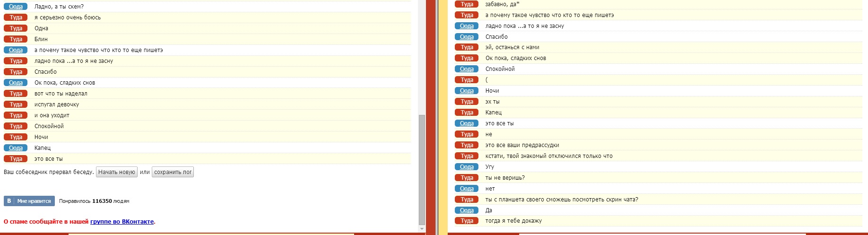
Task: Left chat: click 'Сюда' badge beside 'Капец'
Action: point(16,148)
